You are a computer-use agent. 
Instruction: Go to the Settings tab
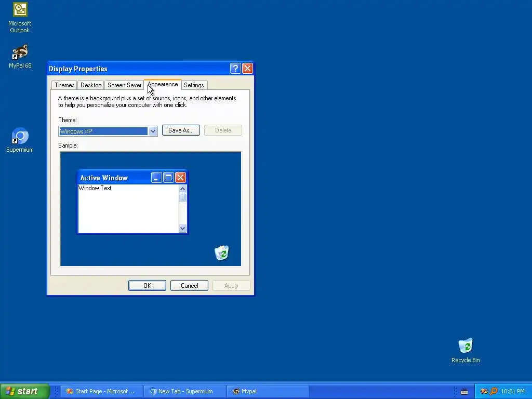tap(194, 85)
